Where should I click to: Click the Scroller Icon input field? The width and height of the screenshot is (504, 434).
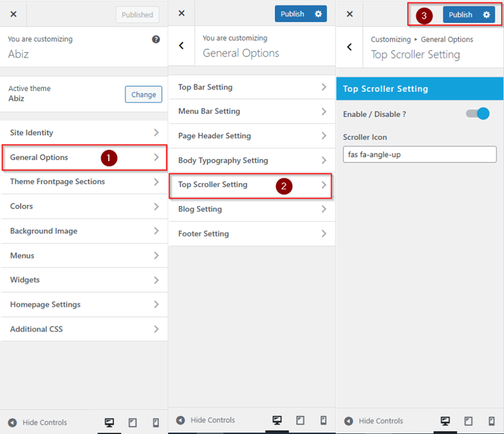[419, 154]
